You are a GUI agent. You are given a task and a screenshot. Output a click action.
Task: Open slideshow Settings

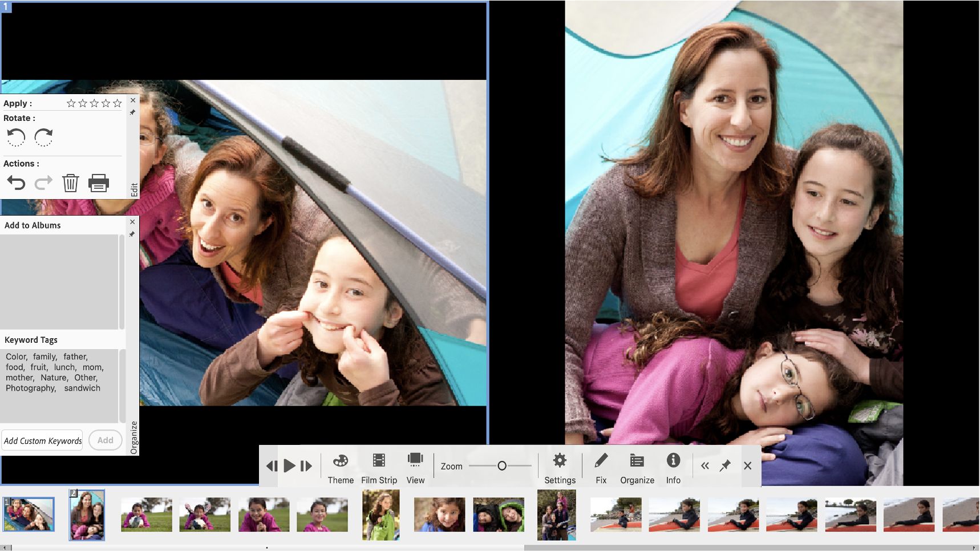[x=560, y=469]
